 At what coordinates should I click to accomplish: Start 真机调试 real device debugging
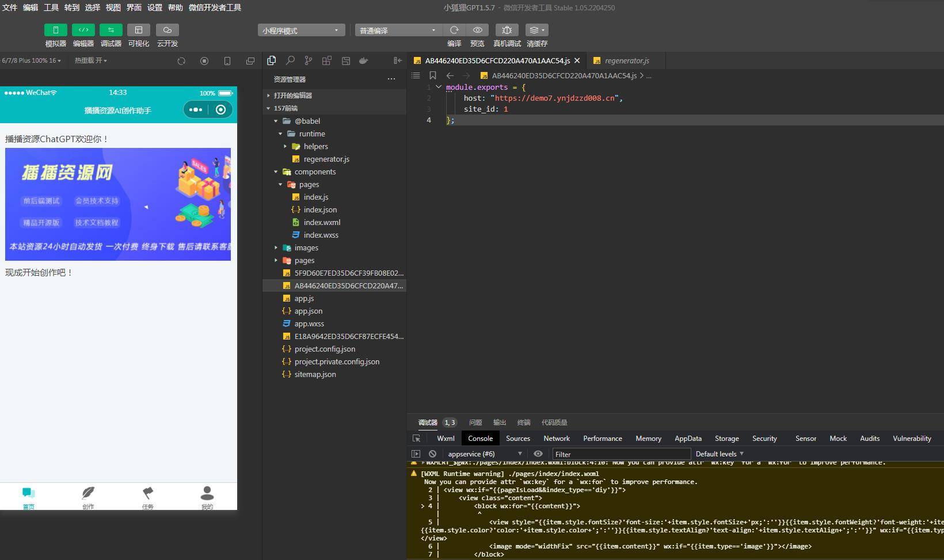pos(507,30)
